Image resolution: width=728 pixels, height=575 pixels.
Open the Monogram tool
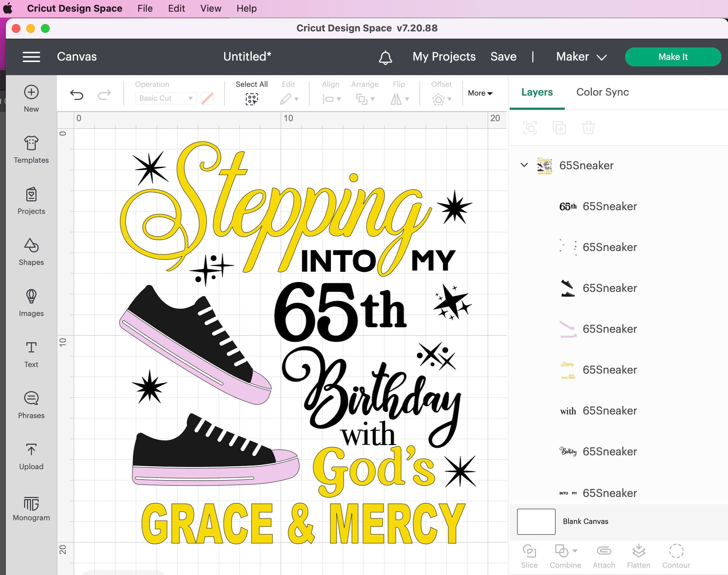coord(31,507)
